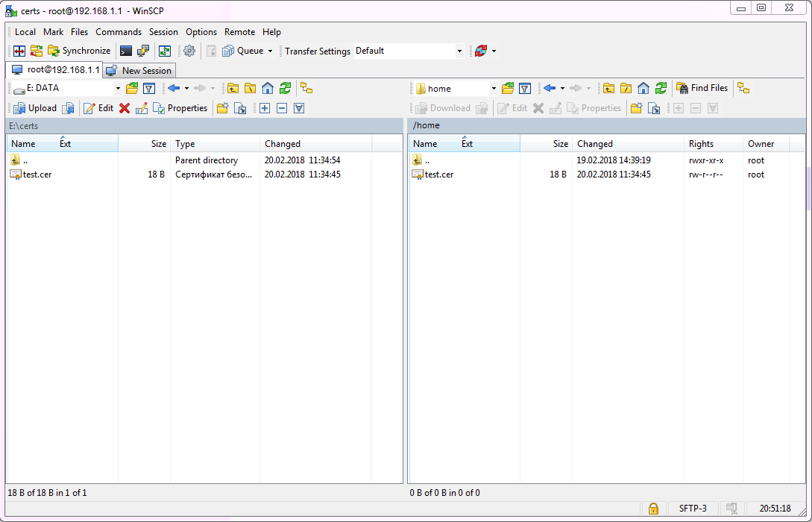Open the Remote menu

(x=240, y=32)
